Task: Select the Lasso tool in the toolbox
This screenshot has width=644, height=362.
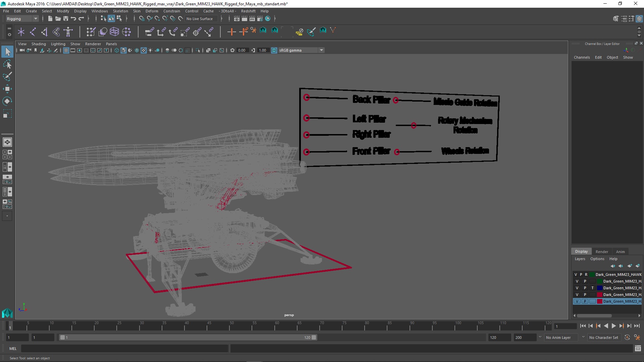Action: click(x=7, y=64)
